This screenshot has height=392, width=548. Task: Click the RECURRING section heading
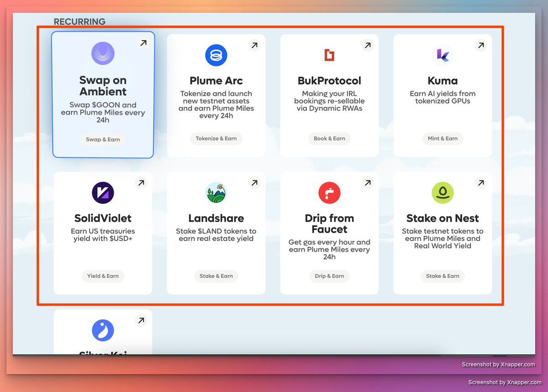[x=79, y=21]
